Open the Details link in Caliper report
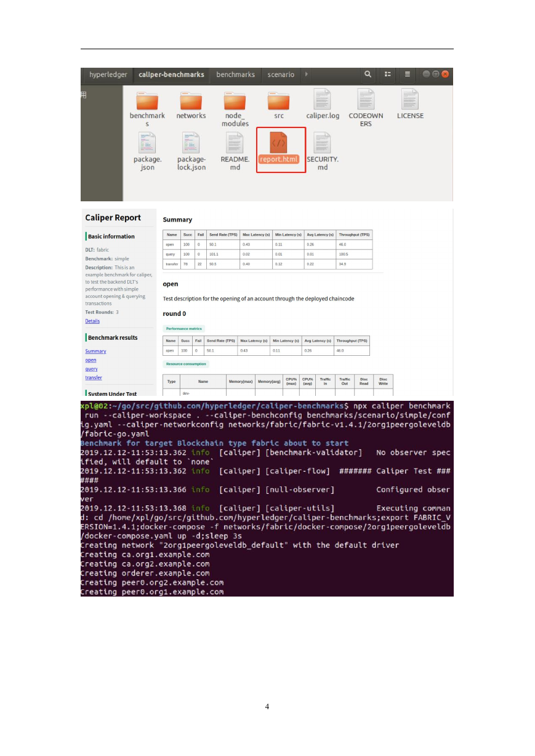The width and height of the screenshot is (535, 756). coord(92,321)
